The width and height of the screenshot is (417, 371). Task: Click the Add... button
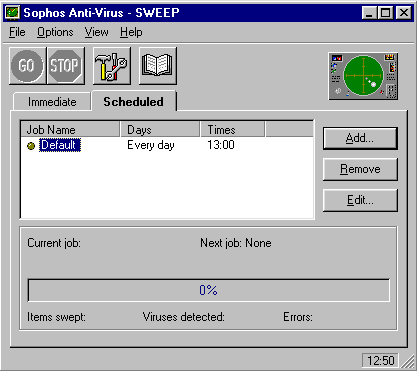(x=360, y=138)
